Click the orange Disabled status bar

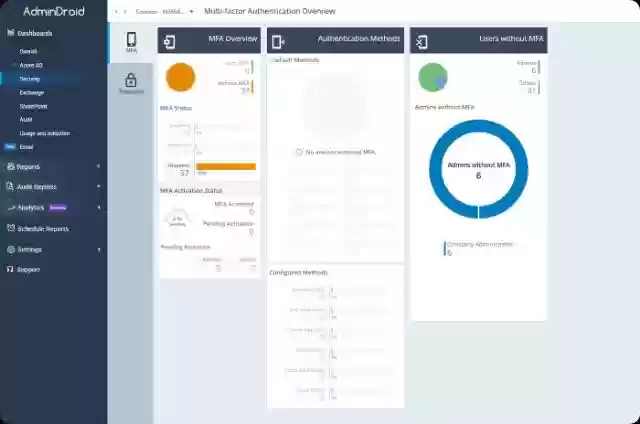226,166
